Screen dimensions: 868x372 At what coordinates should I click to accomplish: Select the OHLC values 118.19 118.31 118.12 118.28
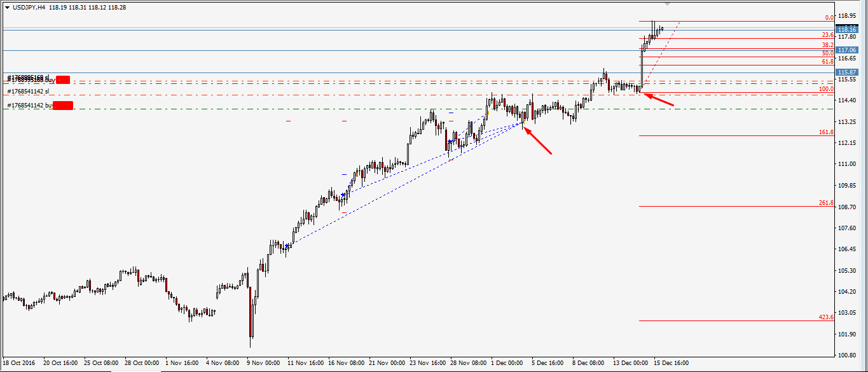coord(87,7)
